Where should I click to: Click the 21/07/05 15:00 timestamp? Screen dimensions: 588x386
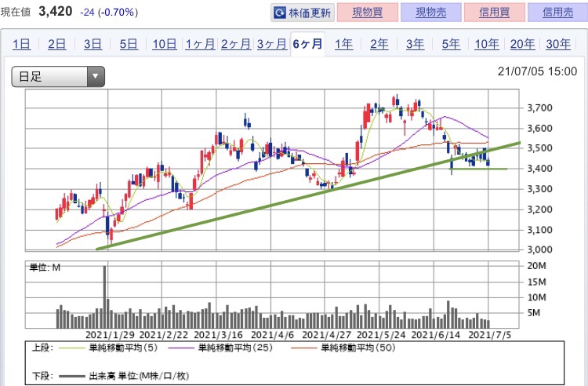[x=537, y=71]
